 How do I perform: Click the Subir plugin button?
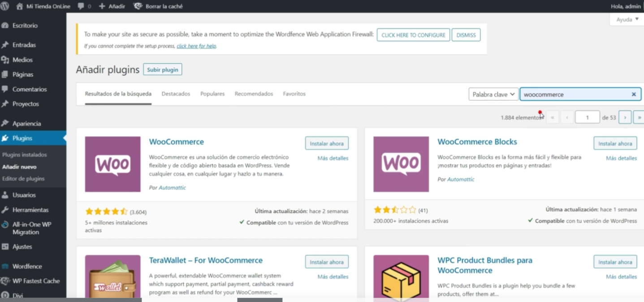tap(163, 70)
